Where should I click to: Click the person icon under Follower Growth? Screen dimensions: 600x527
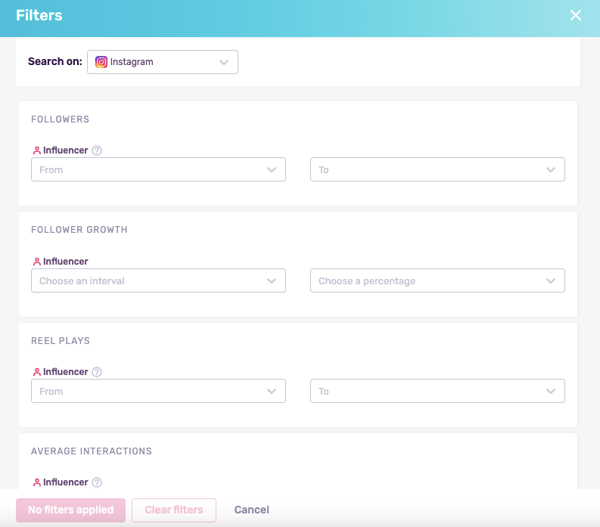(37, 262)
